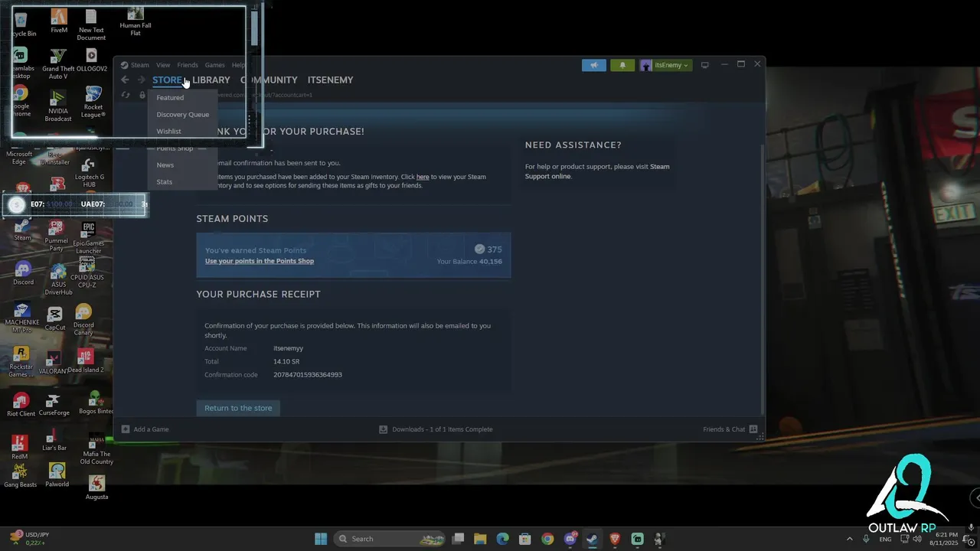
Task: Open the CurseForge desktop shortcut
Action: pos(54,405)
